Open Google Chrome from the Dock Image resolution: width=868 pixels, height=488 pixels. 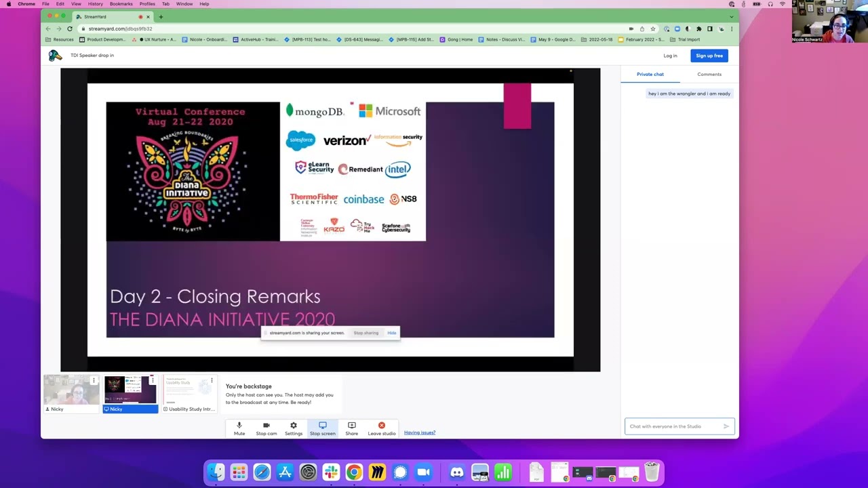tap(354, 472)
